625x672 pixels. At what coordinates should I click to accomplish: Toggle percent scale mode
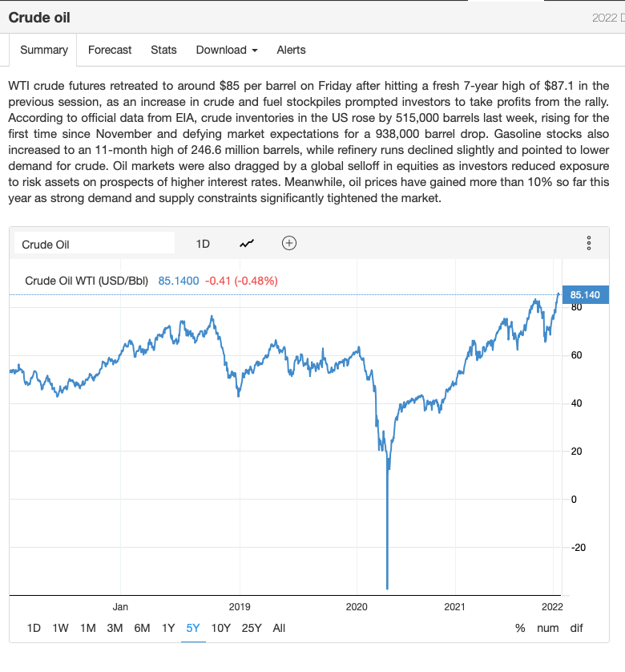(520, 628)
